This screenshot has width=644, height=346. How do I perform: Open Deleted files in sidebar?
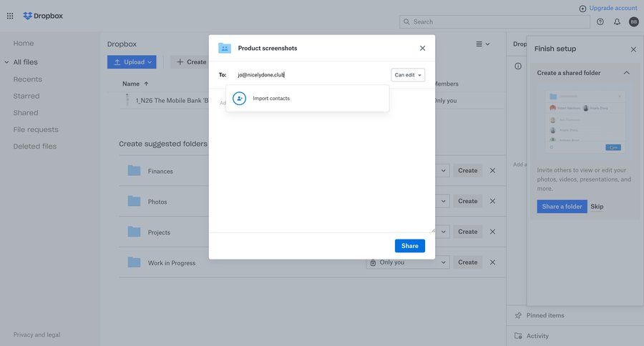35,146
